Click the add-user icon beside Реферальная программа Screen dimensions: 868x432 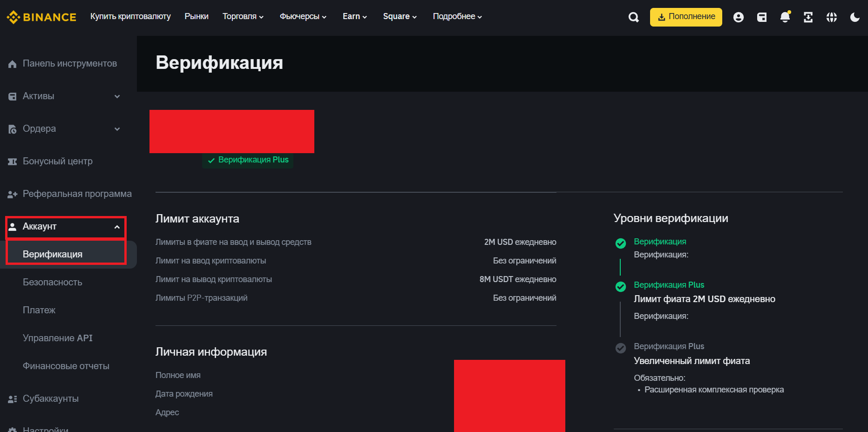pos(13,194)
